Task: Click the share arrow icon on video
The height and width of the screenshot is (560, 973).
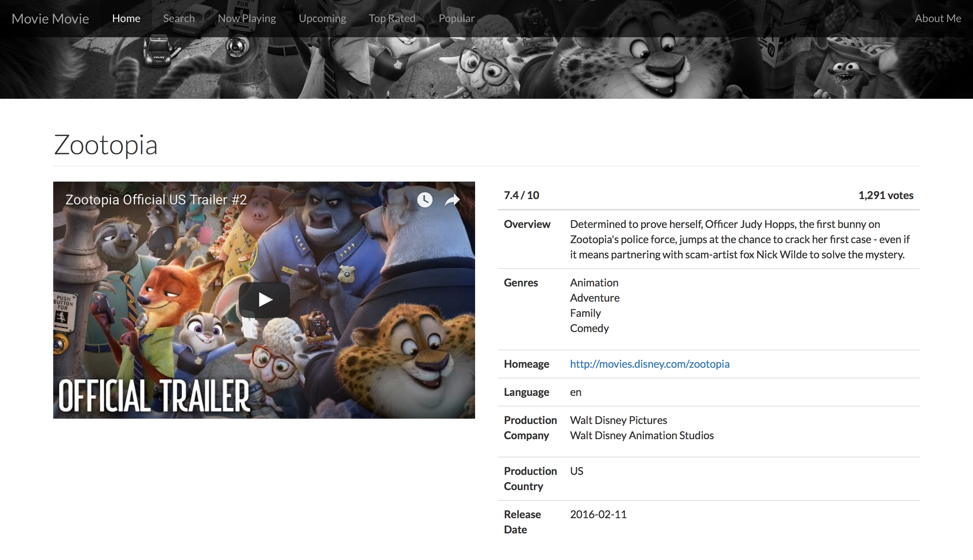Action: 452,199
